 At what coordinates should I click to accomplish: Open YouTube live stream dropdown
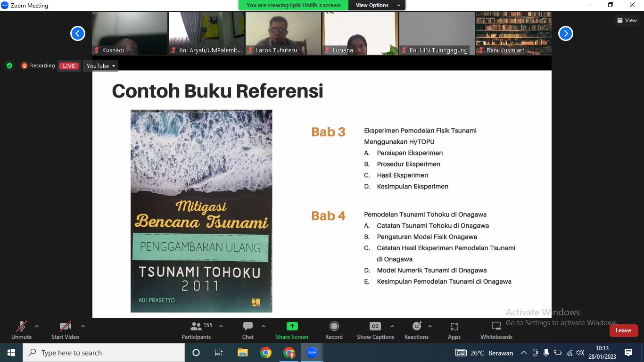click(x=100, y=66)
